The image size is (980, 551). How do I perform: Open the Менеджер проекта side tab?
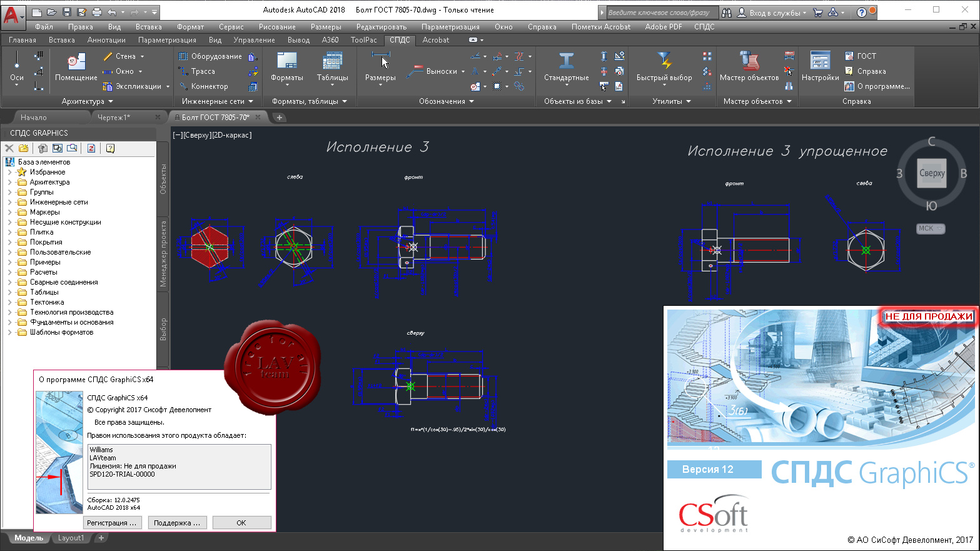point(163,254)
